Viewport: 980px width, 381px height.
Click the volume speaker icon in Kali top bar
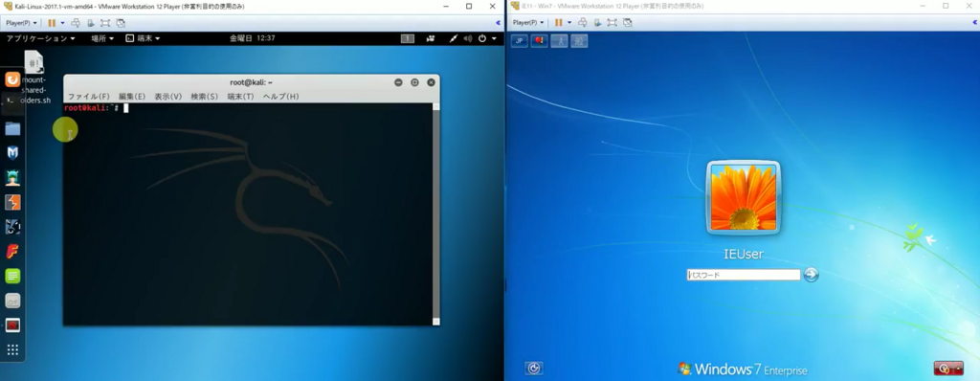467,38
